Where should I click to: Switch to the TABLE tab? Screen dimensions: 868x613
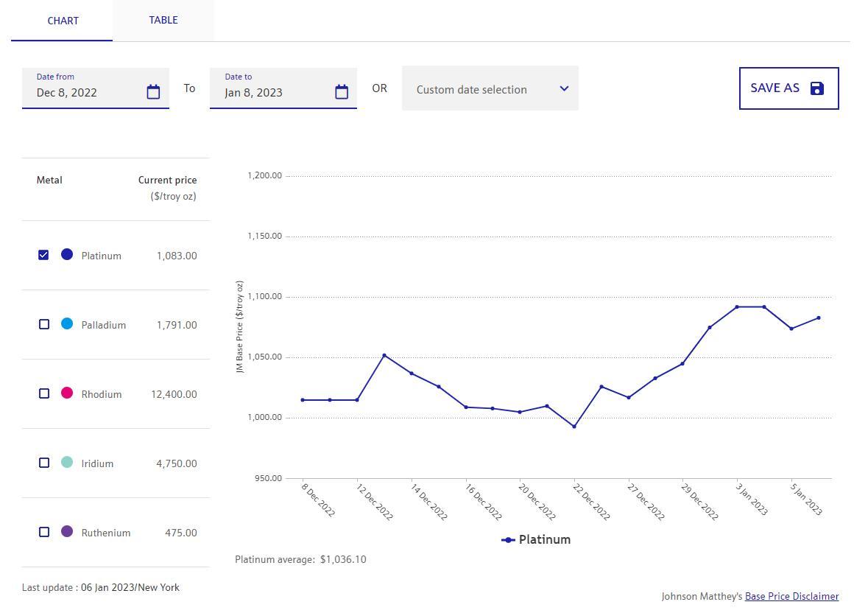(x=163, y=20)
